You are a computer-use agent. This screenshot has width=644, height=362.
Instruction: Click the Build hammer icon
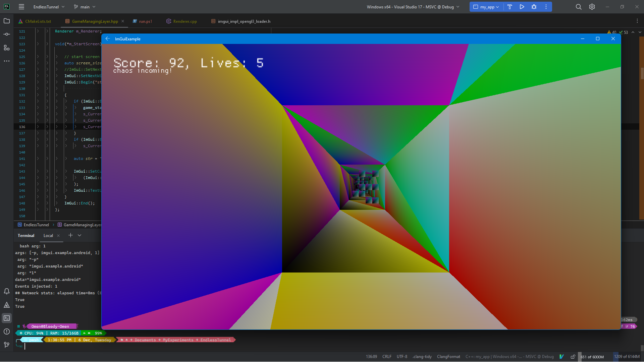tap(509, 7)
